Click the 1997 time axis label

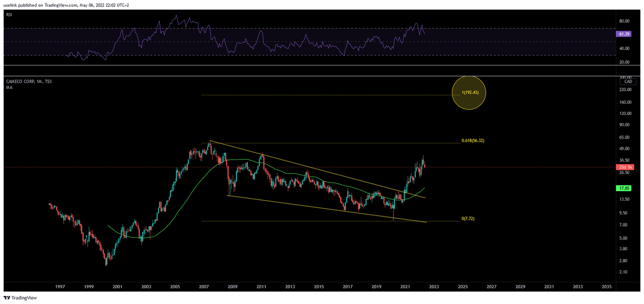tap(60, 287)
